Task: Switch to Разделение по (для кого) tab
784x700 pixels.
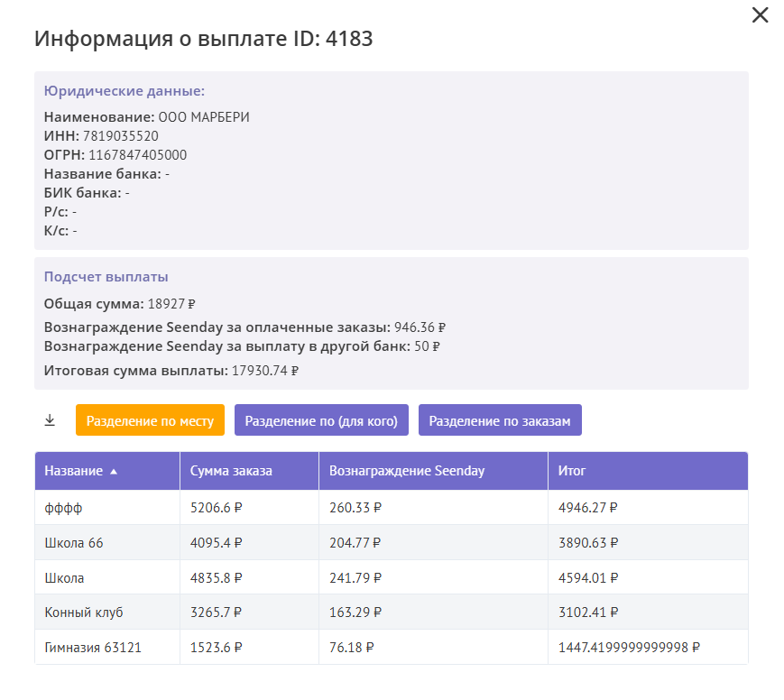Action: tap(321, 420)
